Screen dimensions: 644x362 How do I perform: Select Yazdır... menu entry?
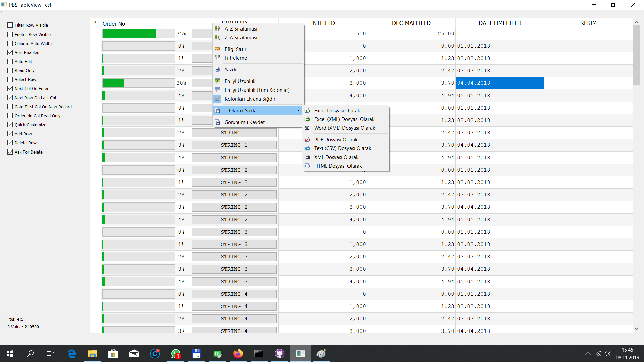pyautogui.click(x=258, y=69)
